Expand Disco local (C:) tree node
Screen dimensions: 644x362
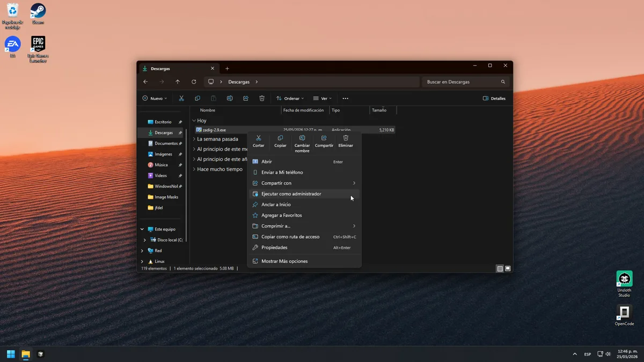[x=144, y=240]
